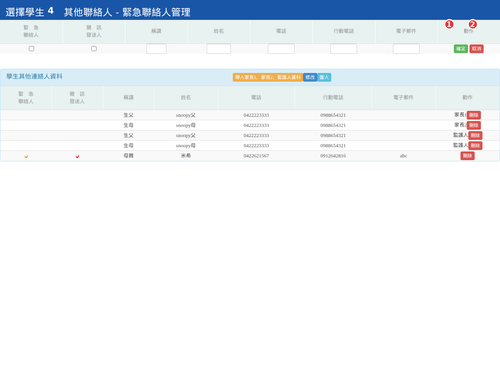Delete the 家長1 生父 contact row
This screenshot has width=500, height=371.
click(474, 115)
